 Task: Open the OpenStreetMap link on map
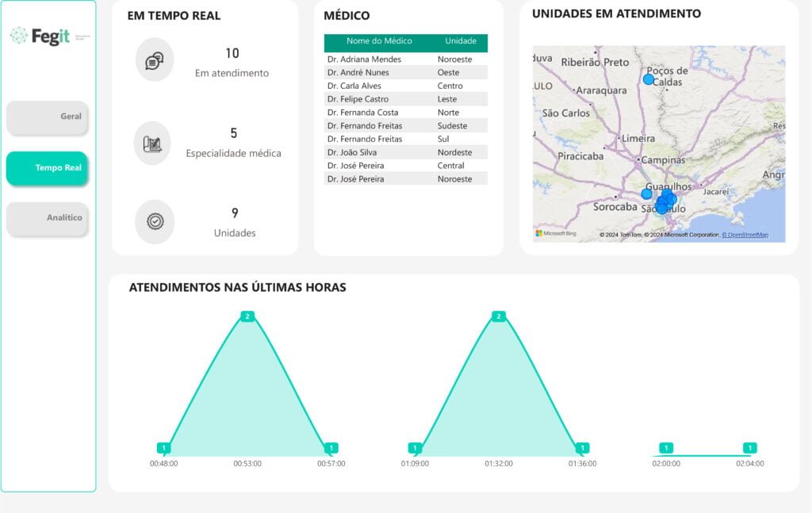[745, 235]
